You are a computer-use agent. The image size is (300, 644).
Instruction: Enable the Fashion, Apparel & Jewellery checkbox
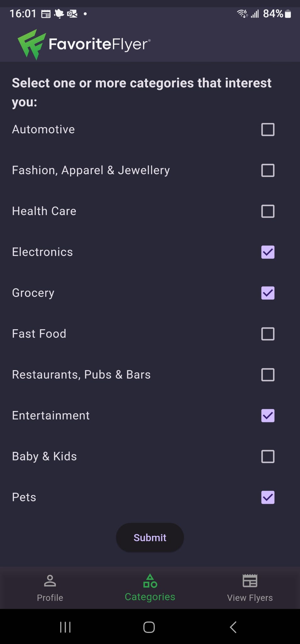tap(268, 170)
